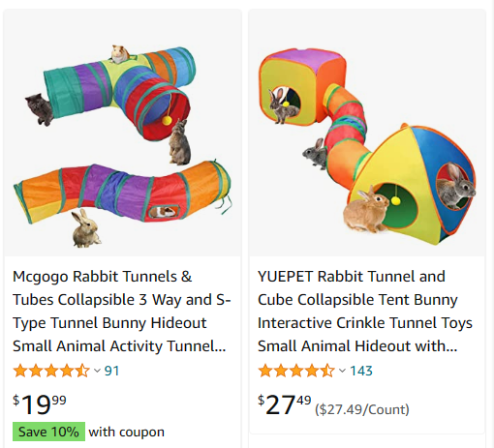Open the 143 reviews link
494x448 pixels.
pos(361,371)
